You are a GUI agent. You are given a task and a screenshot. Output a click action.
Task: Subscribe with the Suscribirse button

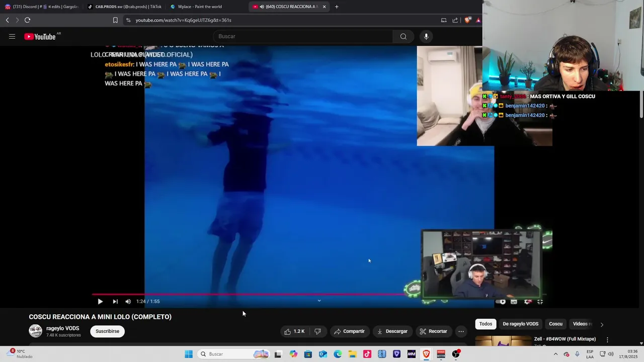pyautogui.click(x=108, y=331)
